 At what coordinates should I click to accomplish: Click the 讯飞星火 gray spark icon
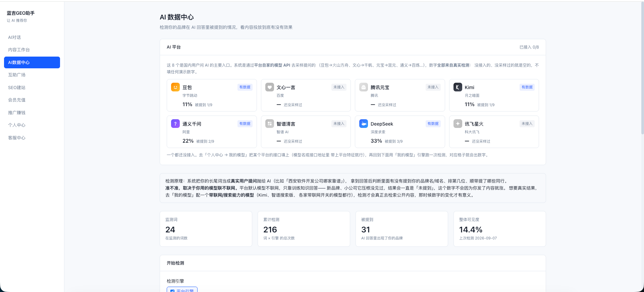tap(458, 124)
